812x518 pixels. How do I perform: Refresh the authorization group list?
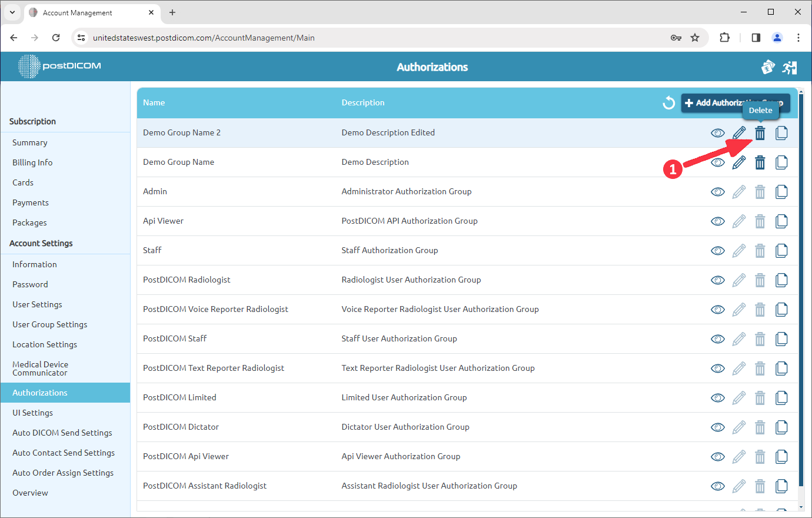point(668,102)
